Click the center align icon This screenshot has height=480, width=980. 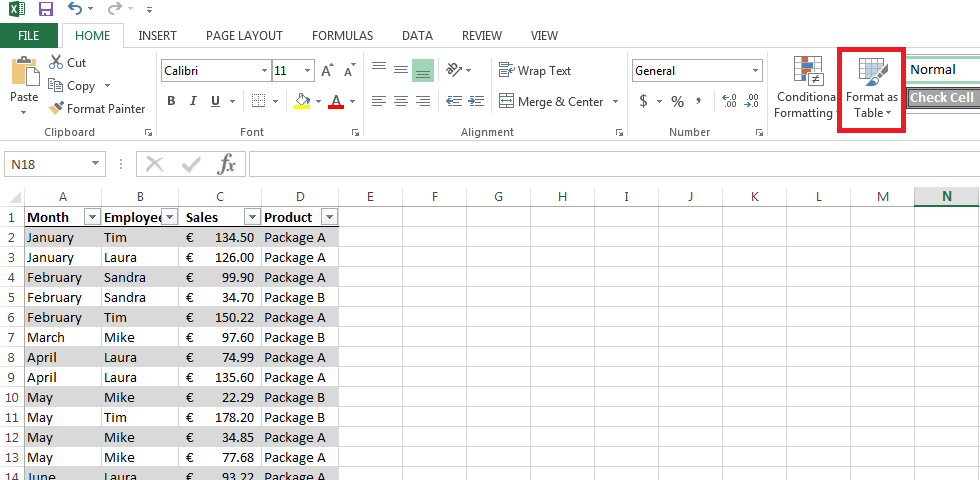[x=401, y=101]
